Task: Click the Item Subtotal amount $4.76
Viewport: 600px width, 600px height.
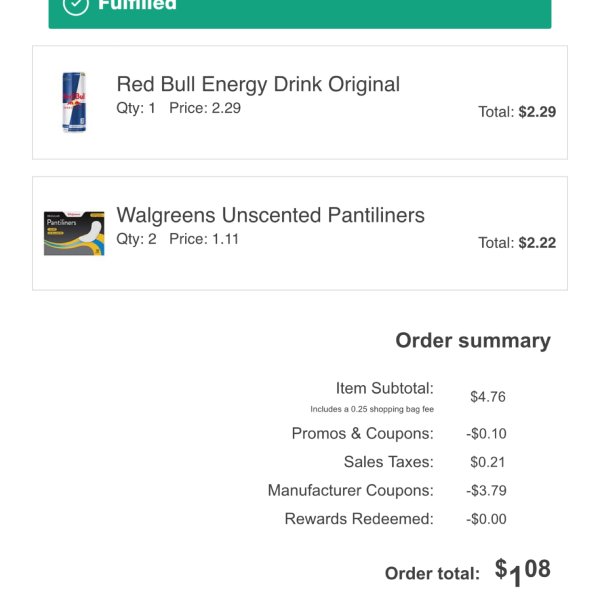Action: 488,397
